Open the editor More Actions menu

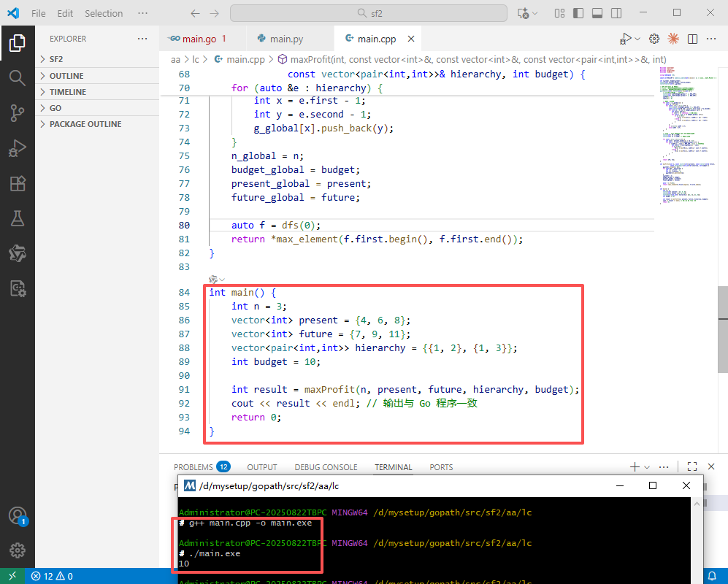[x=711, y=39]
